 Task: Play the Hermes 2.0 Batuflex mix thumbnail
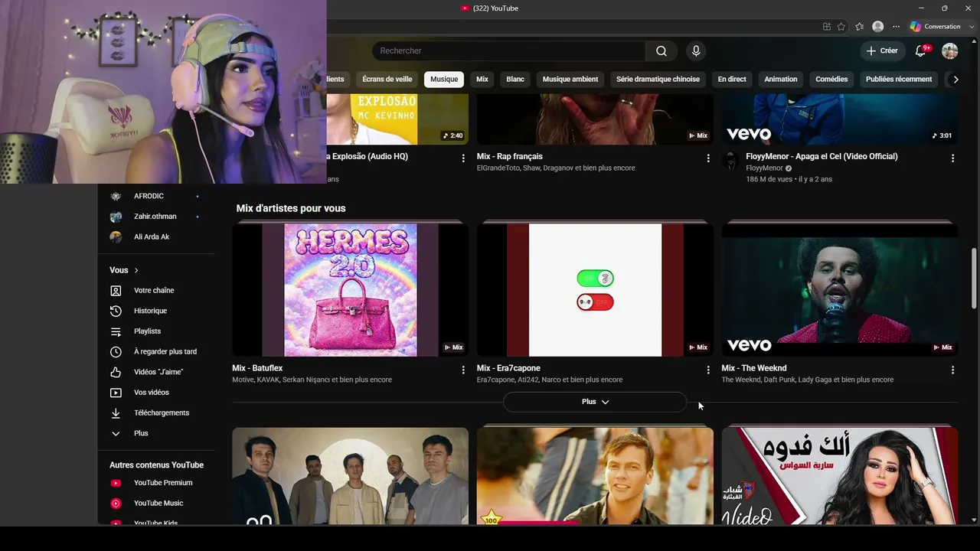click(350, 290)
